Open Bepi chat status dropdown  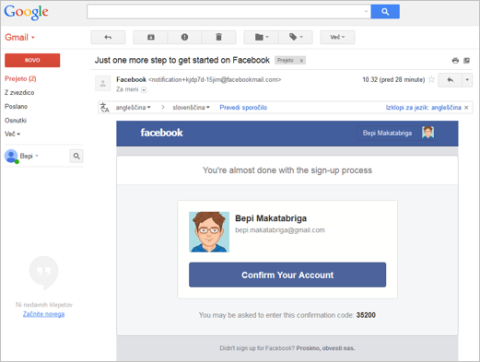[x=29, y=156]
